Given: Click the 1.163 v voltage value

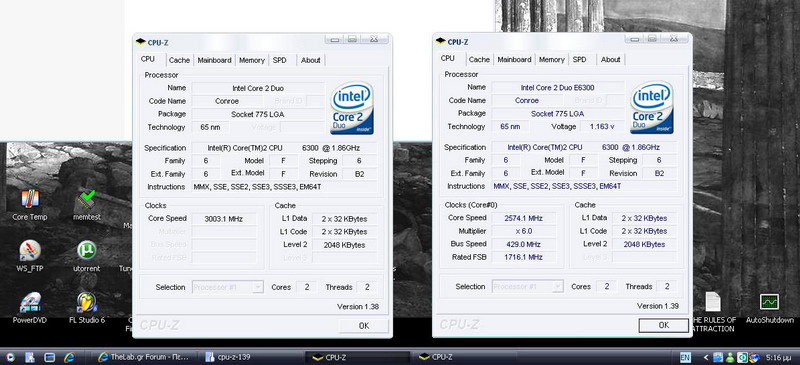Looking at the screenshot, I should pos(602,127).
